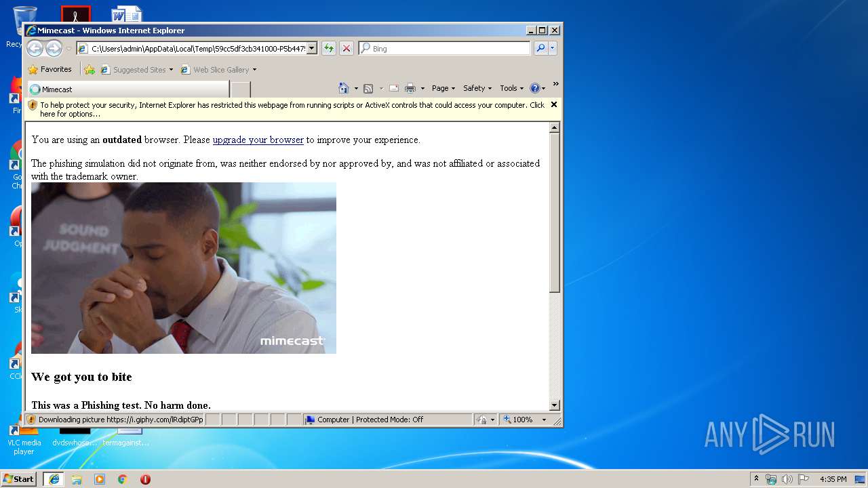Open the recent pages dropdown beside Forward

(x=68, y=49)
